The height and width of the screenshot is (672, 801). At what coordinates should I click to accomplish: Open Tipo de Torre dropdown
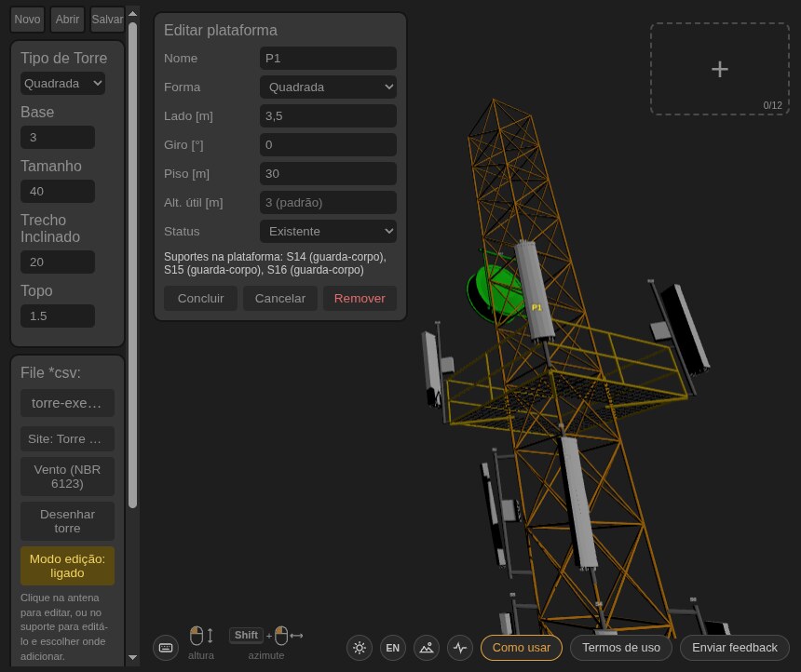click(62, 83)
